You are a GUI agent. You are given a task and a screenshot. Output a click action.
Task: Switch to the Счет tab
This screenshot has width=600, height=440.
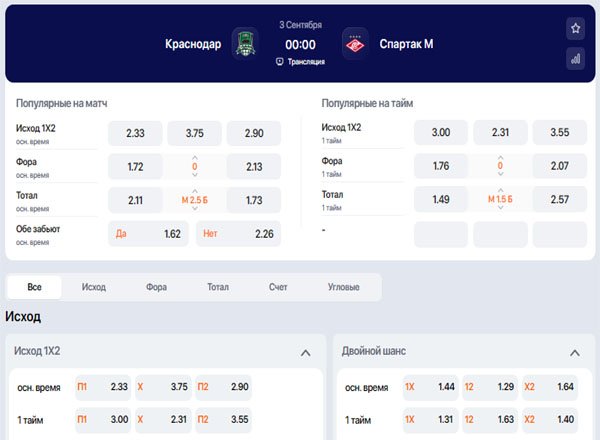click(278, 287)
